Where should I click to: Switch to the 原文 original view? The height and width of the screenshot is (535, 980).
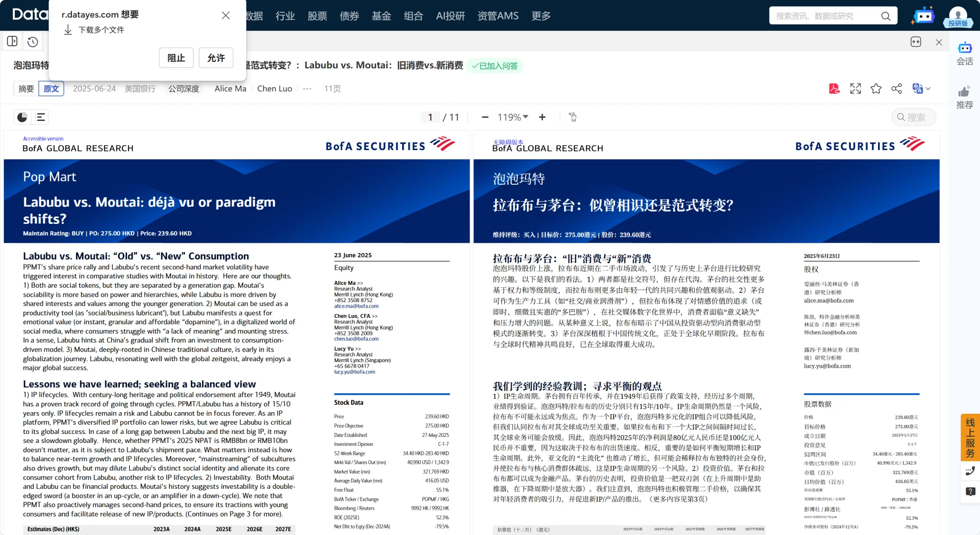[x=51, y=89]
